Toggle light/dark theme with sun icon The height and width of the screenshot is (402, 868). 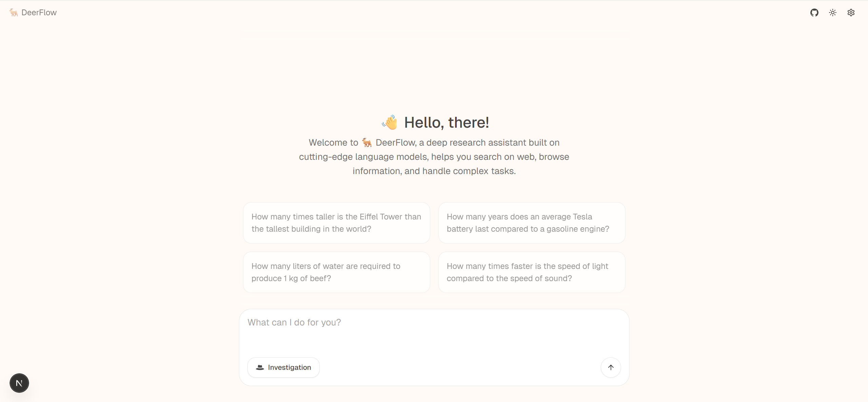pos(832,13)
